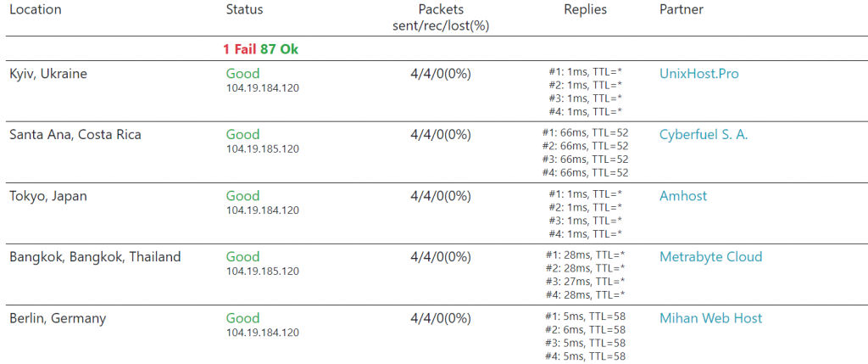Click the green "87 Ok" summary text
Screen dimensions: 868x364
279,49
